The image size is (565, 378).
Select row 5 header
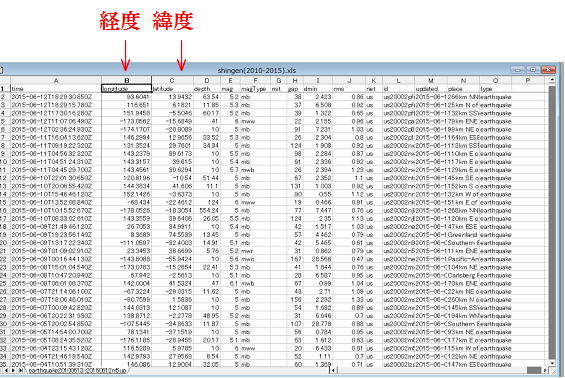(3, 121)
